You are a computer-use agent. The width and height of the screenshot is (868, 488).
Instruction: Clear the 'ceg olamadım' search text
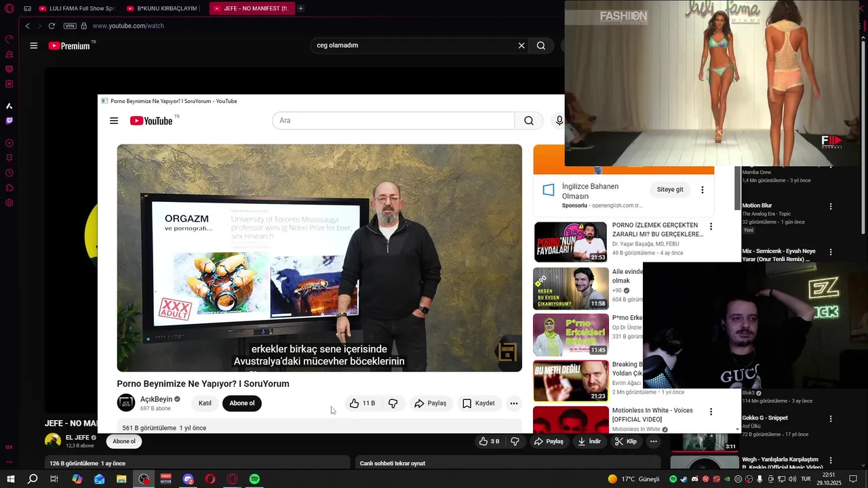[521, 45]
